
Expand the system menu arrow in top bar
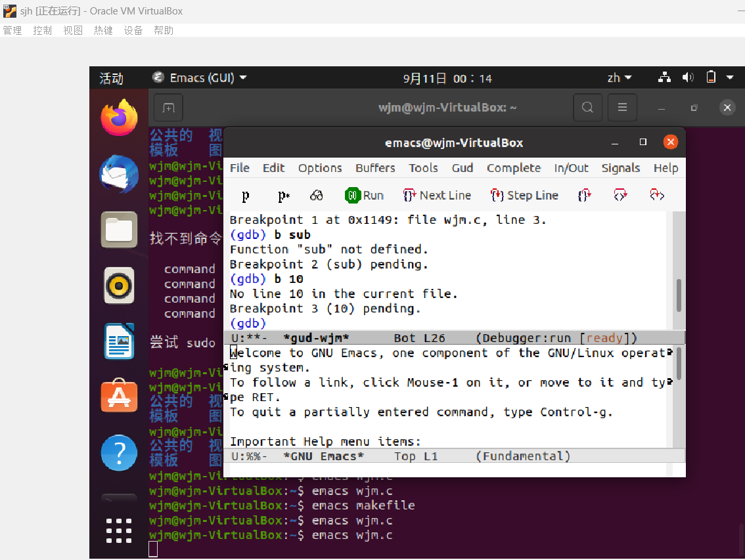coord(730,77)
